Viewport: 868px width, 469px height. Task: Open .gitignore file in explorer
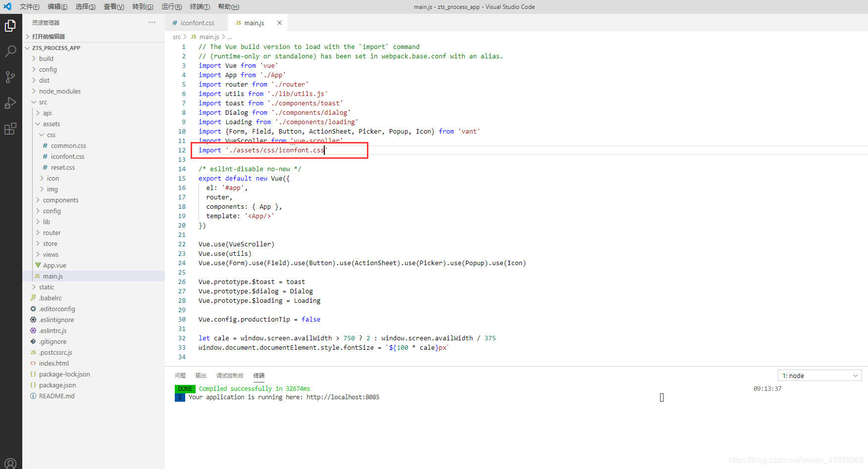coord(52,341)
